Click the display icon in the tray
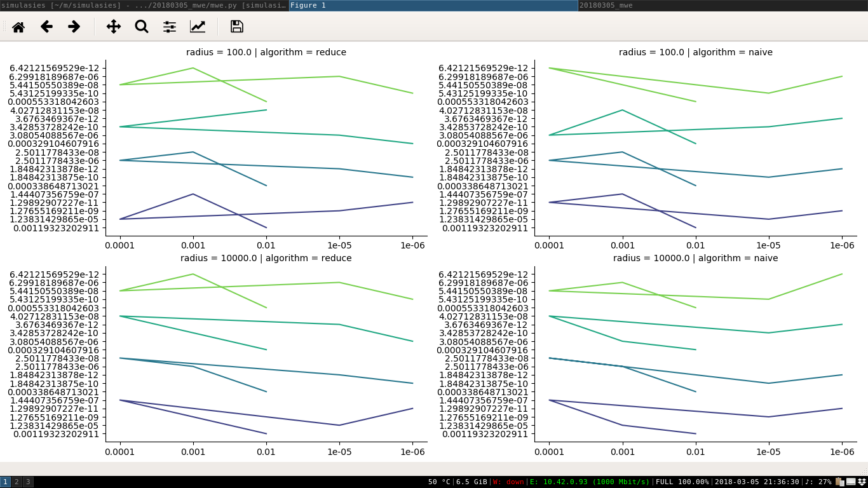Viewport: 868px width, 488px height. (x=851, y=482)
